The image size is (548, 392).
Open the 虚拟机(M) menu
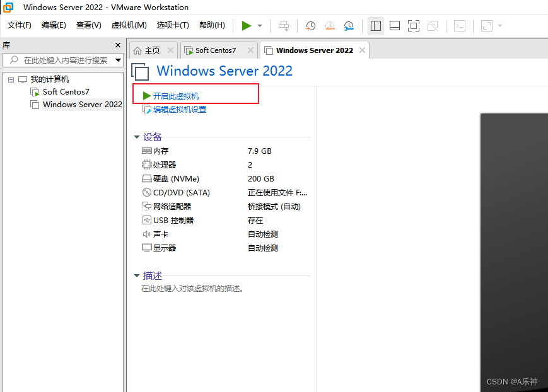(x=129, y=25)
